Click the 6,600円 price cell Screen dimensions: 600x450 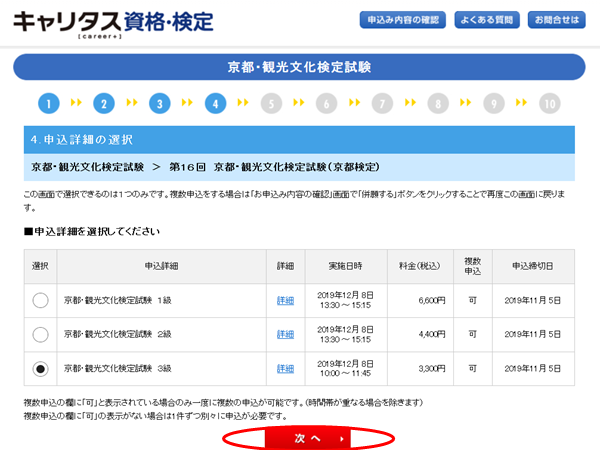420,301
